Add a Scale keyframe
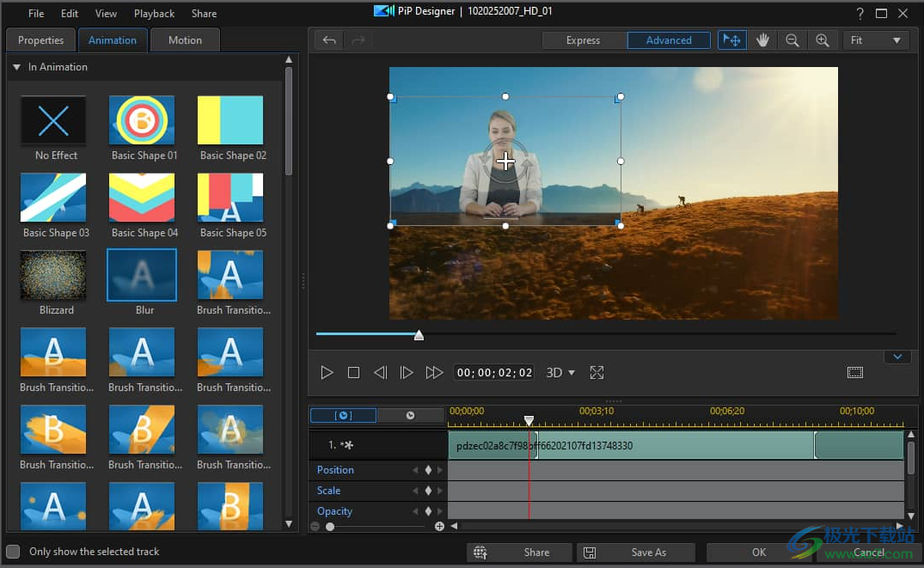Screen dimensions: 924x568 tap(428, 490)
